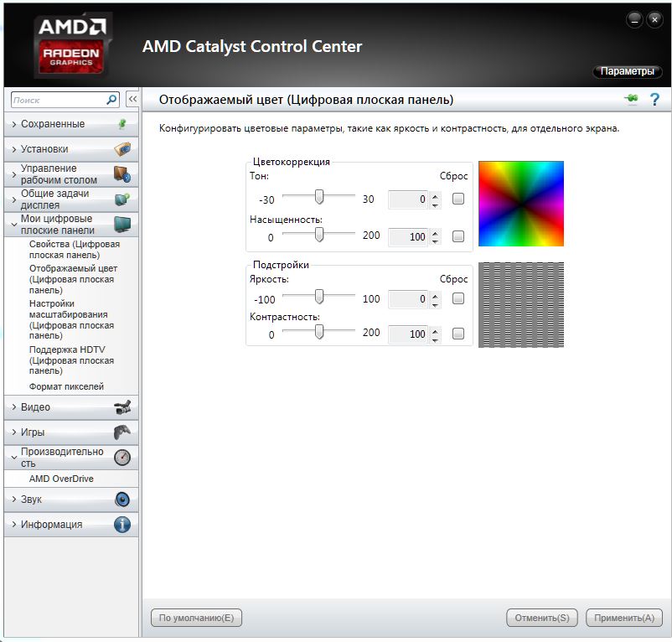672x642 pixels.
Task: Click the Установки category icon
Action: [122, 149]
